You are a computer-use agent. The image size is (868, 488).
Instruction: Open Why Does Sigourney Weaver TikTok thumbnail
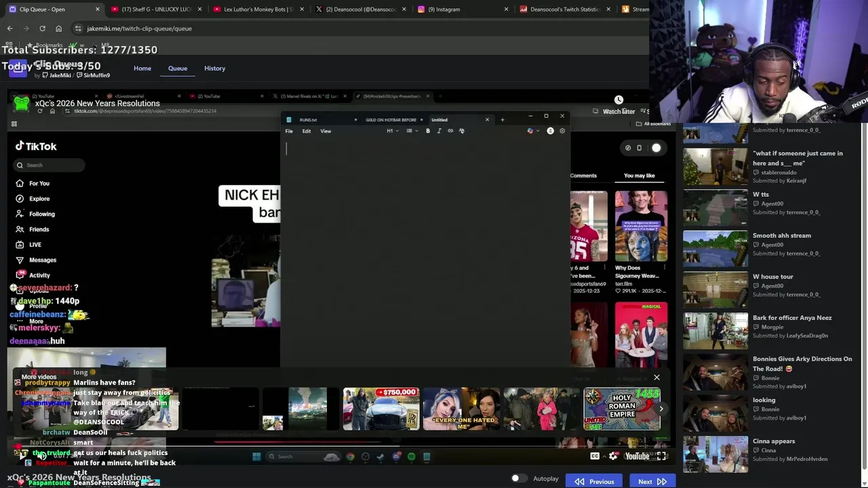click(641, 226)
